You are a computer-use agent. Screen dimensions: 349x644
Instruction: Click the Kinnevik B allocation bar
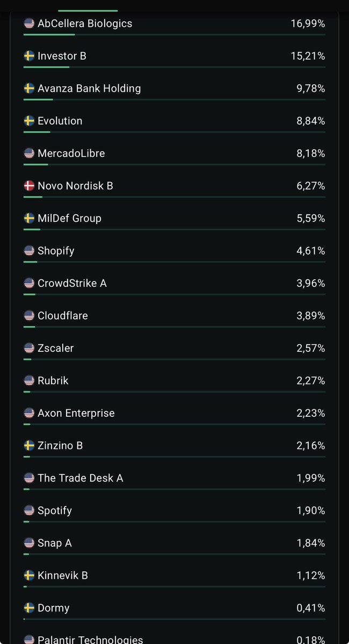point(174,587)
